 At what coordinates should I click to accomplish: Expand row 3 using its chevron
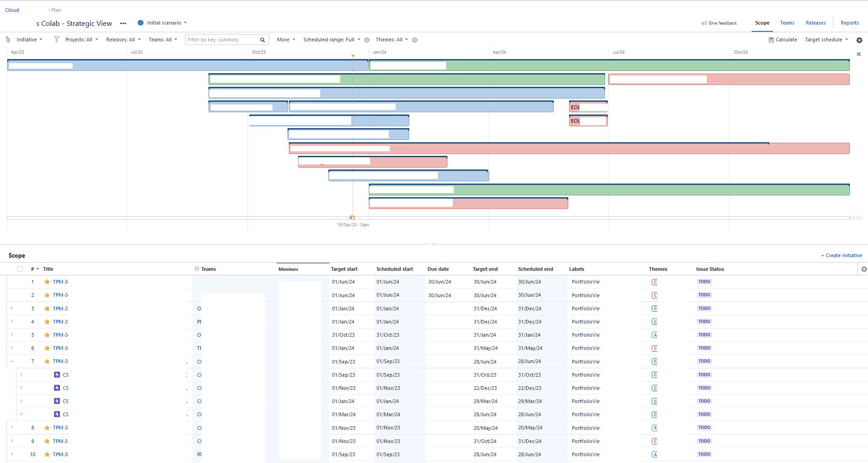click(x=11, y=309)
